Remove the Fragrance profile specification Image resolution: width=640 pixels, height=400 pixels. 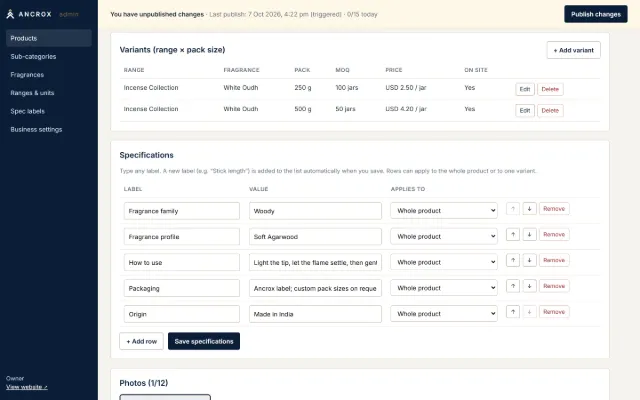[554, 234]
